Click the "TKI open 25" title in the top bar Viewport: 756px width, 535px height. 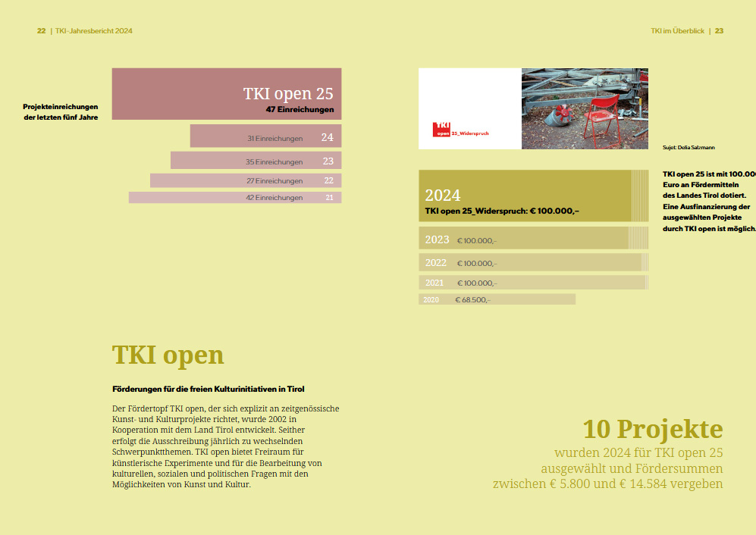click(x=288, y=93)
